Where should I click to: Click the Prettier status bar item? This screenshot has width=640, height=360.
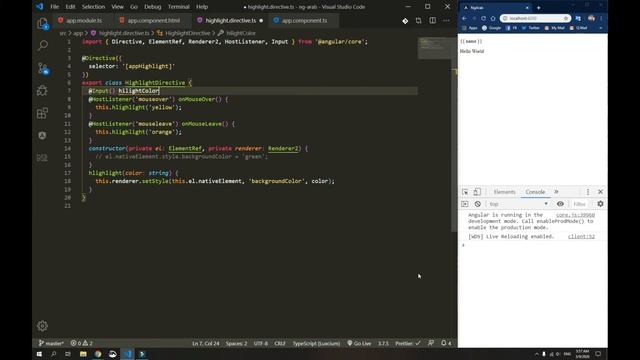(x=407, y=343)
